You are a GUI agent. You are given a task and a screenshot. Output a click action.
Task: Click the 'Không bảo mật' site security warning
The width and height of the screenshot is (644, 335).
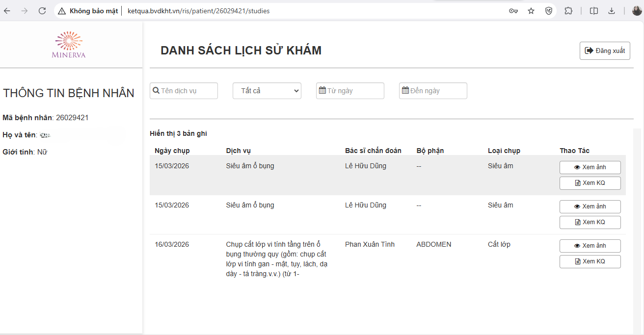pyautogui.click(x=88, y=11)
